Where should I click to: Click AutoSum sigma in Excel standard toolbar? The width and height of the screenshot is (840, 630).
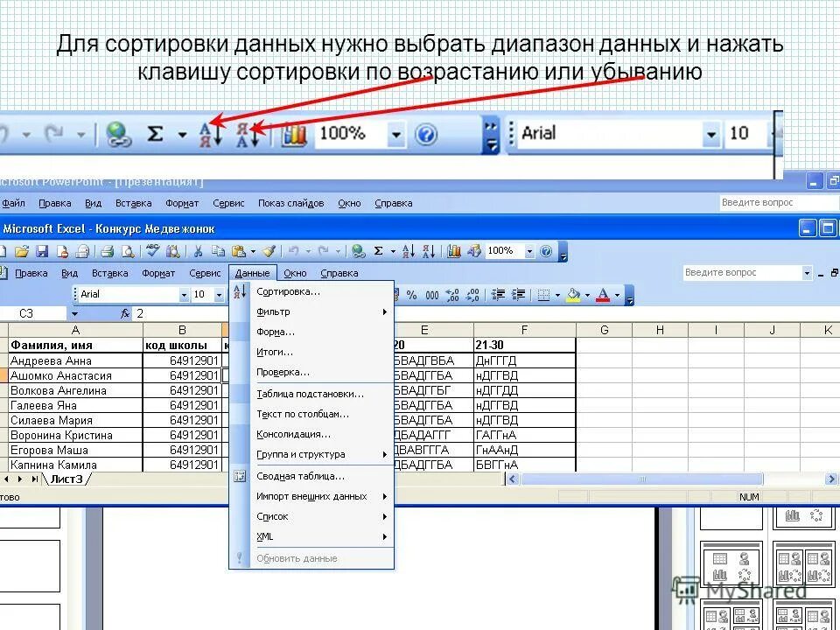pyautogui.click(x=378, y=251)
